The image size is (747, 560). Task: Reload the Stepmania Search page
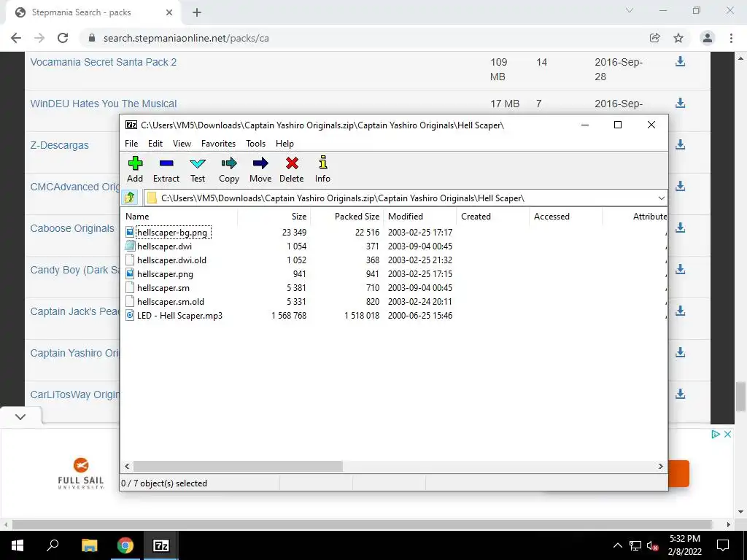(x=63, y=38)
